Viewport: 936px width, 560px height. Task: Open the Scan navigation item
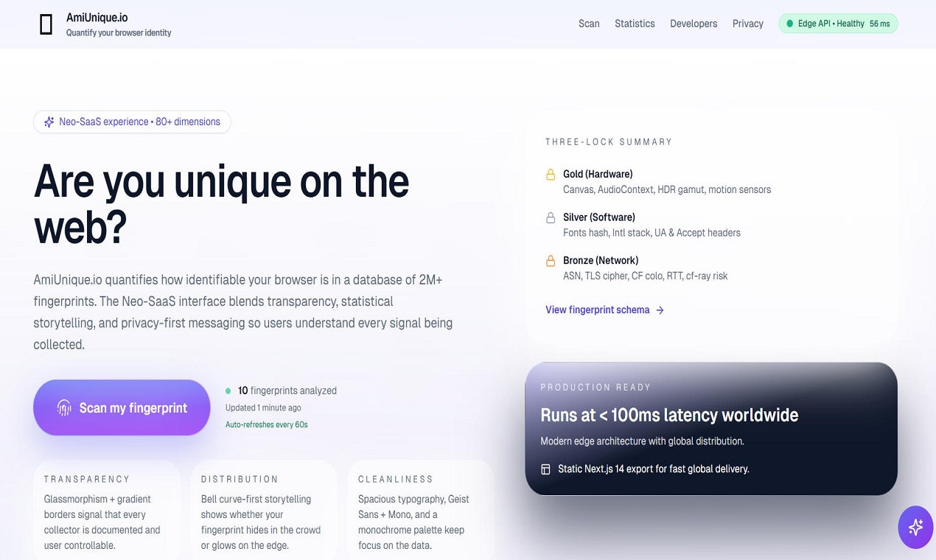(x=589, y=24)
